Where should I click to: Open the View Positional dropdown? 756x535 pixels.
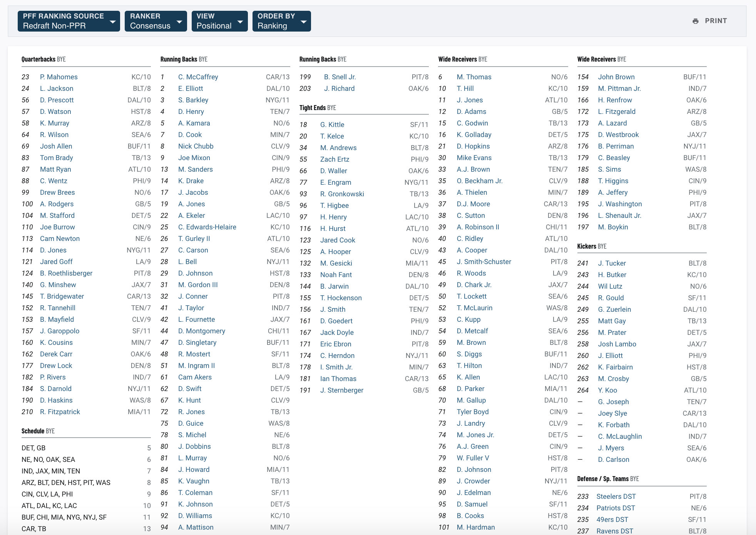[x=220, y=21]
